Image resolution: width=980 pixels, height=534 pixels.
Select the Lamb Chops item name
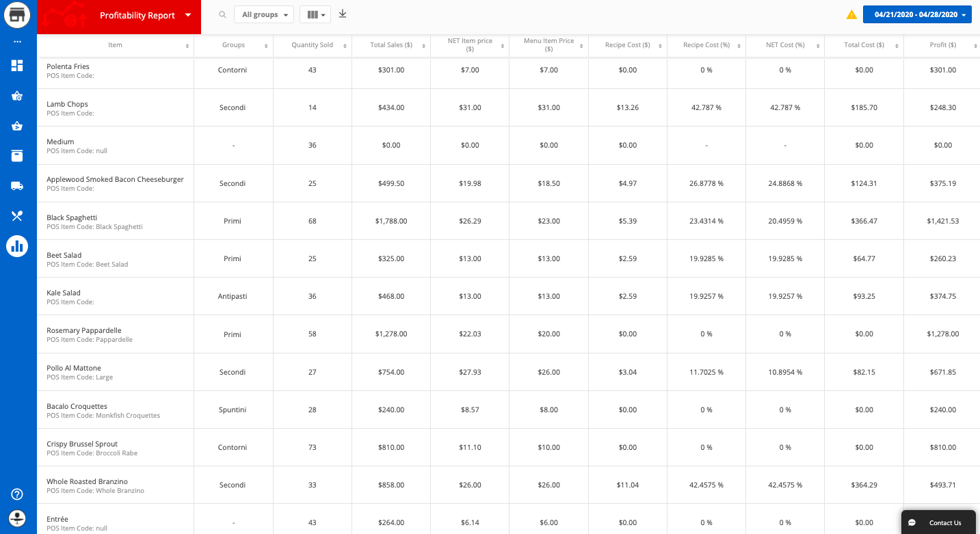click(67, 104)
